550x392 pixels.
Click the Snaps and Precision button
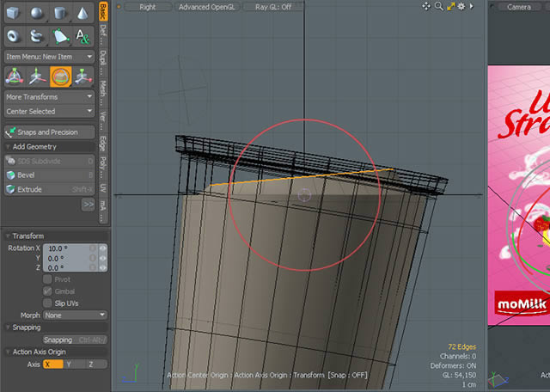click(49, 132)
